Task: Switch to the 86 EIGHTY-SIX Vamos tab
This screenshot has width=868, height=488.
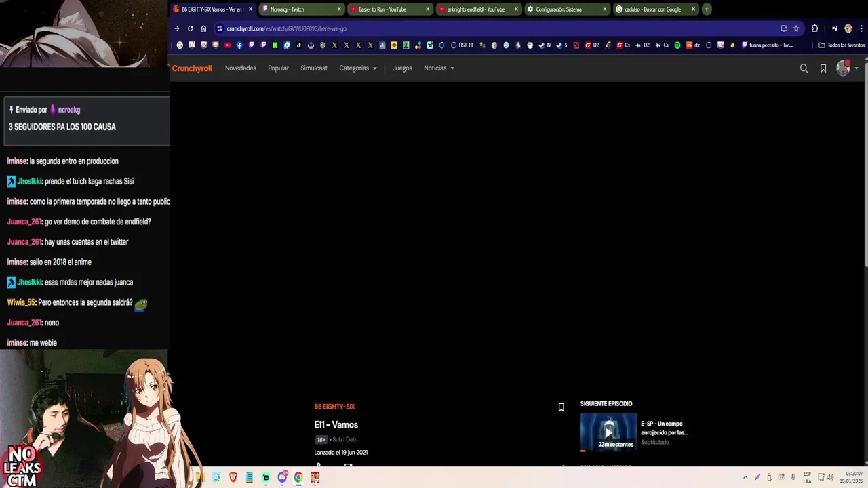Action: (x=212, y=9)
